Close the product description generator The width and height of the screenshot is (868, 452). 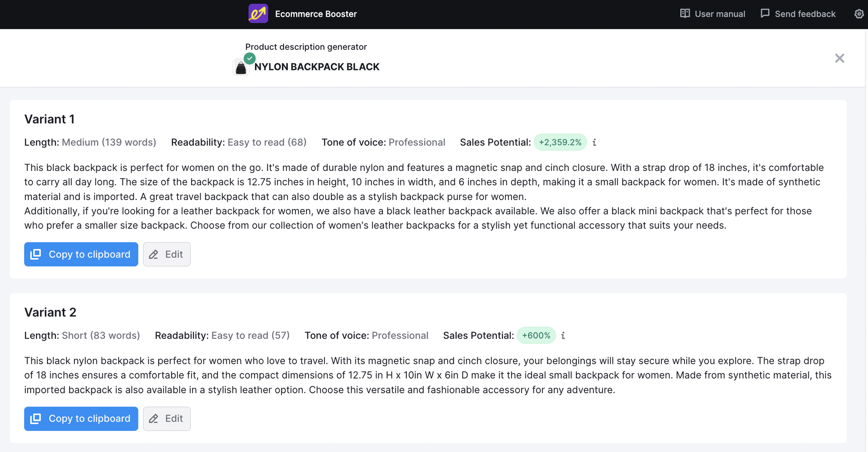(x=839, y=58)
